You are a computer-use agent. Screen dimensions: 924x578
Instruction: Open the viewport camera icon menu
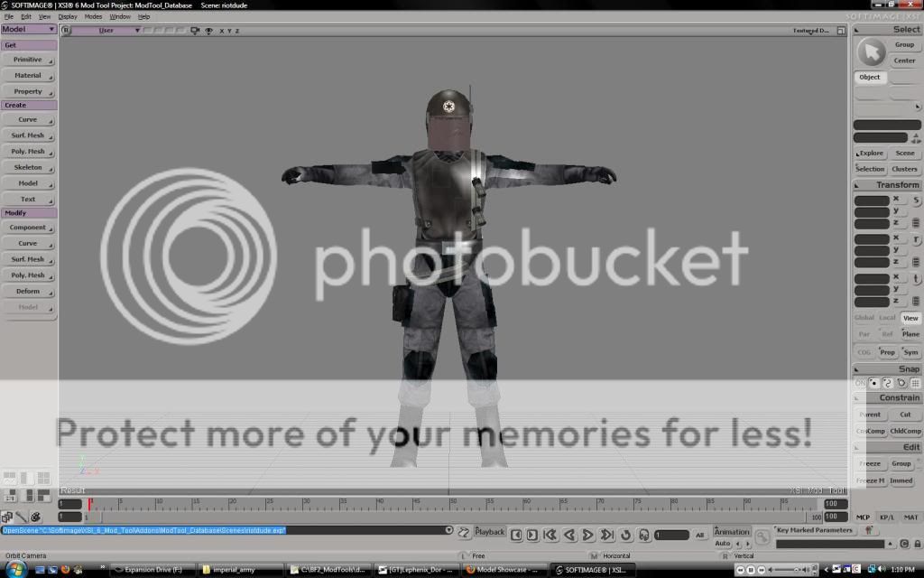point(195,30)
